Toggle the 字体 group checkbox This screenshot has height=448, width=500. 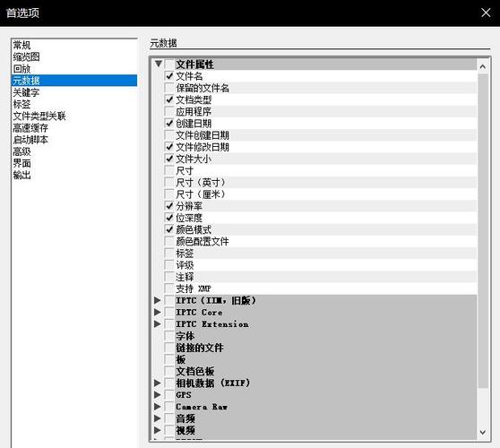(x=169, y=336)
